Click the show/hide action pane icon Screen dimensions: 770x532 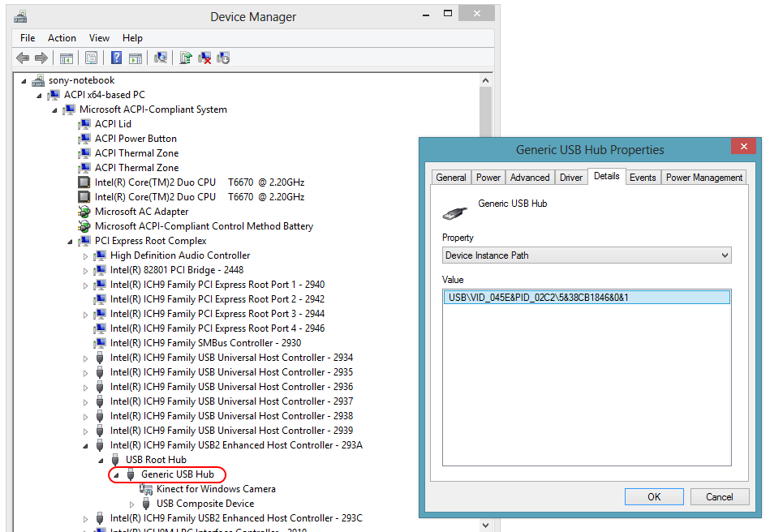[x=136, y=58]
